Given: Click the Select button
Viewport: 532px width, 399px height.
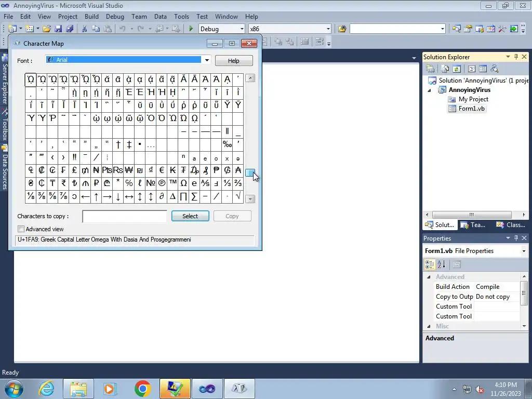Looking at the screenshot, I should click(190, 216).
